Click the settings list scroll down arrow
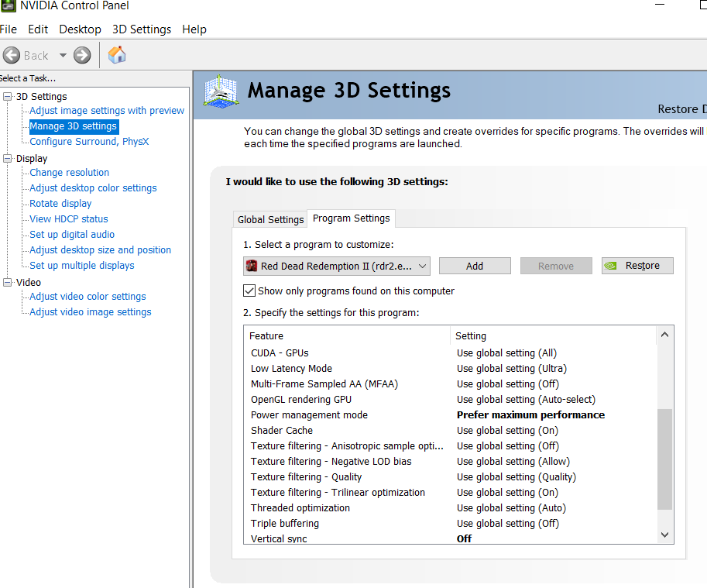 pyautogui.click(x=664, y=535)
